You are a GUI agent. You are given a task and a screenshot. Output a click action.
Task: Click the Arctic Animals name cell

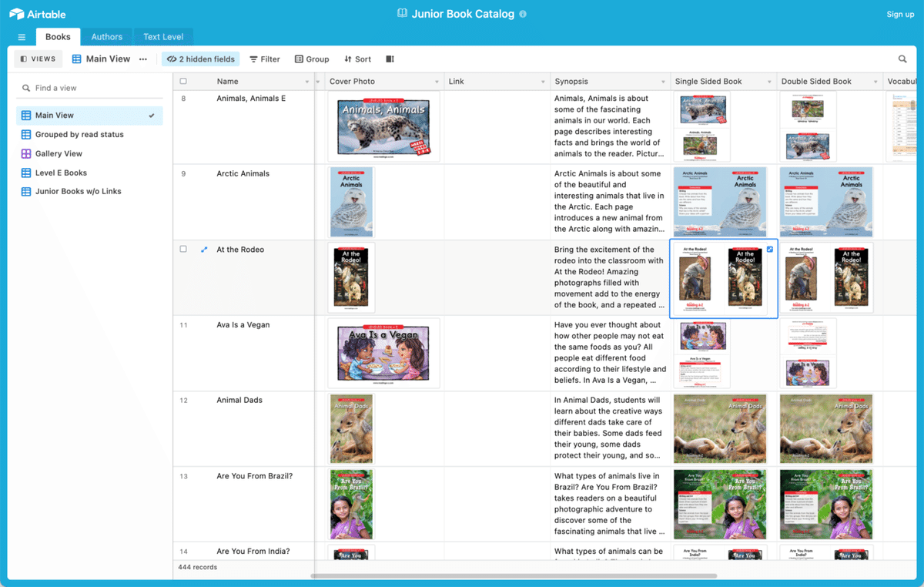tap(243, 174)
